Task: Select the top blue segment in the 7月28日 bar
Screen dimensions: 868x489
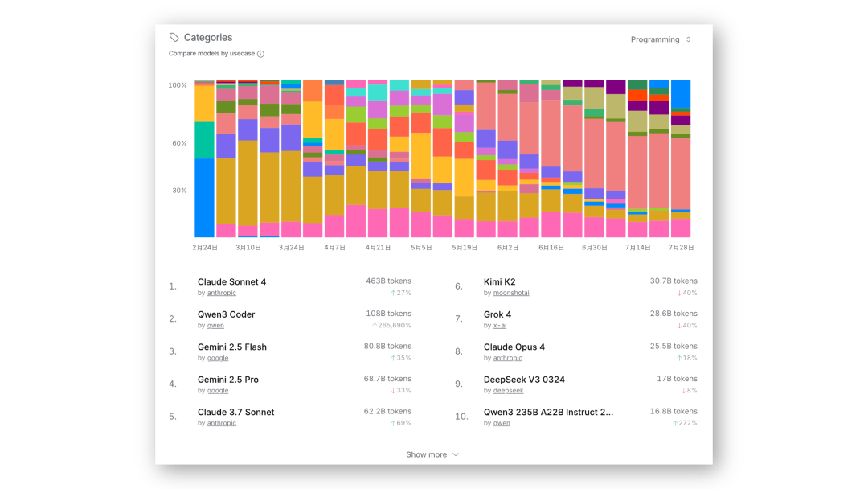Action: [681, 94]
